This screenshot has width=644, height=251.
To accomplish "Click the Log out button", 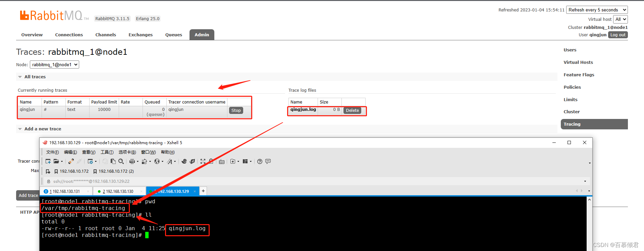I will coord(618,35).
